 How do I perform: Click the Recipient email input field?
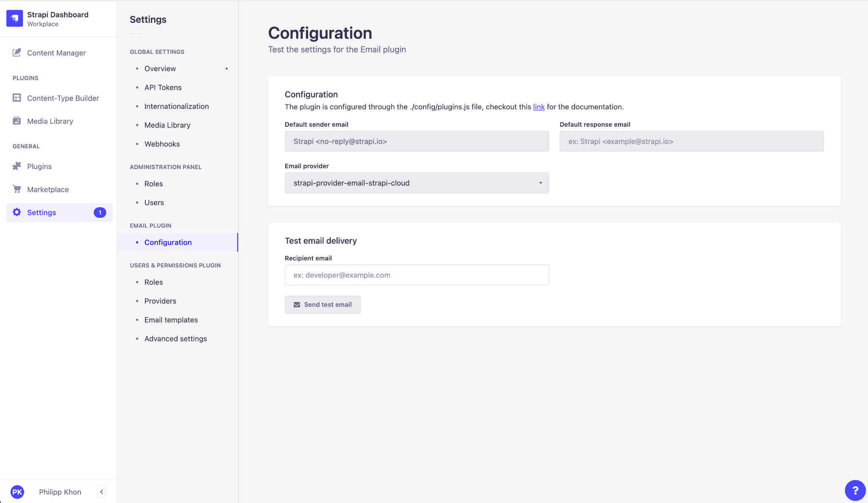pyautogui.click(x=416, y=275)
